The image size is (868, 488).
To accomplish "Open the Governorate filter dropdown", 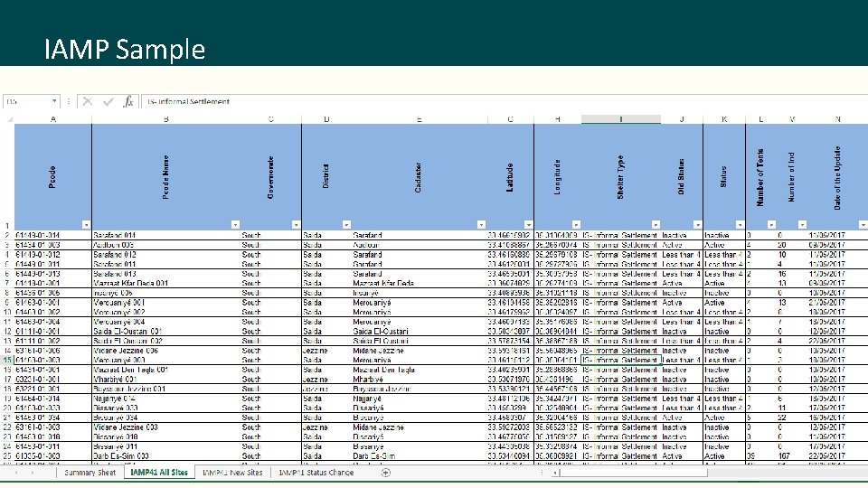I will coord(296,225).
